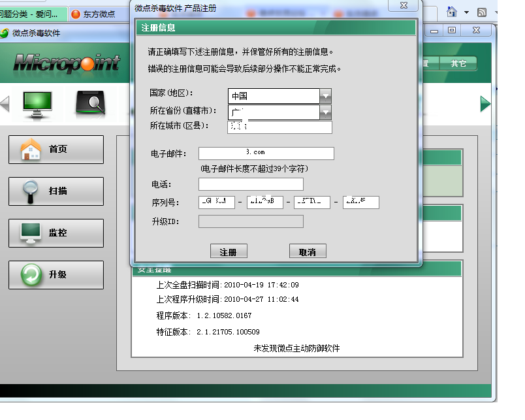
Task: Click the 注册 register button
Action: pyautogui.click(x=229, y=251)
